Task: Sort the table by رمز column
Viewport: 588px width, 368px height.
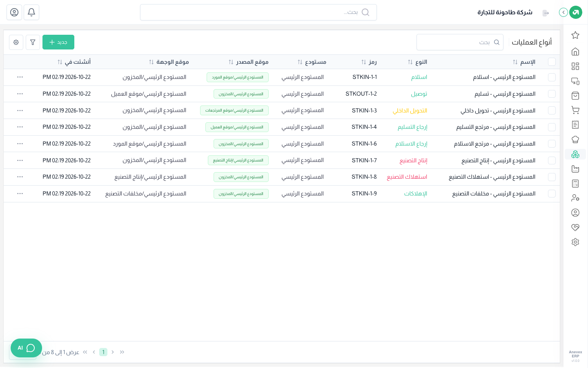Action: [364, 62]
